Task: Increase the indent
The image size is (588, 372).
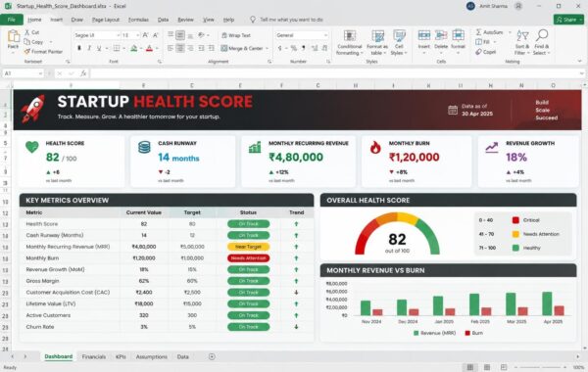Action: [212, 48]
